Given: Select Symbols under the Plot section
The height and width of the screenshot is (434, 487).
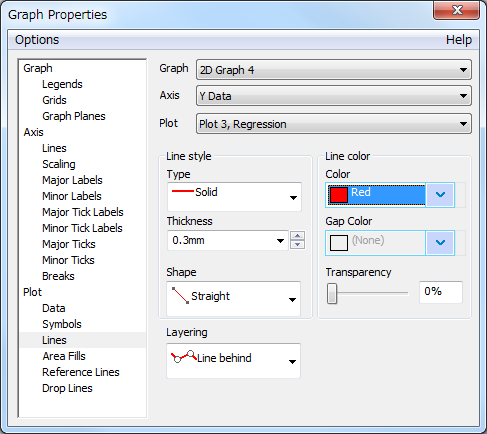Looking at the screenshot, I should [x=62, y=324].
